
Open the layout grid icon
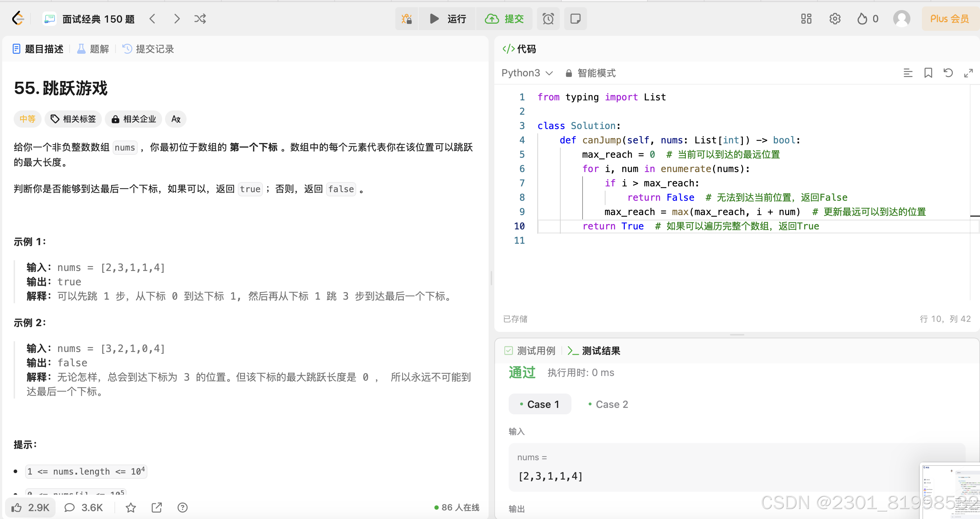(x=806, y=19)
